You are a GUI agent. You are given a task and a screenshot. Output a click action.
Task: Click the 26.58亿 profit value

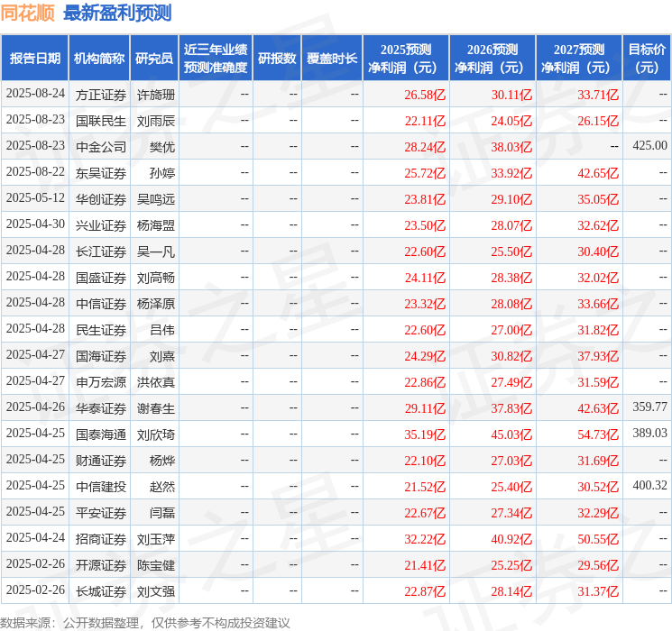pyautogui.click(x=425, y=95)
